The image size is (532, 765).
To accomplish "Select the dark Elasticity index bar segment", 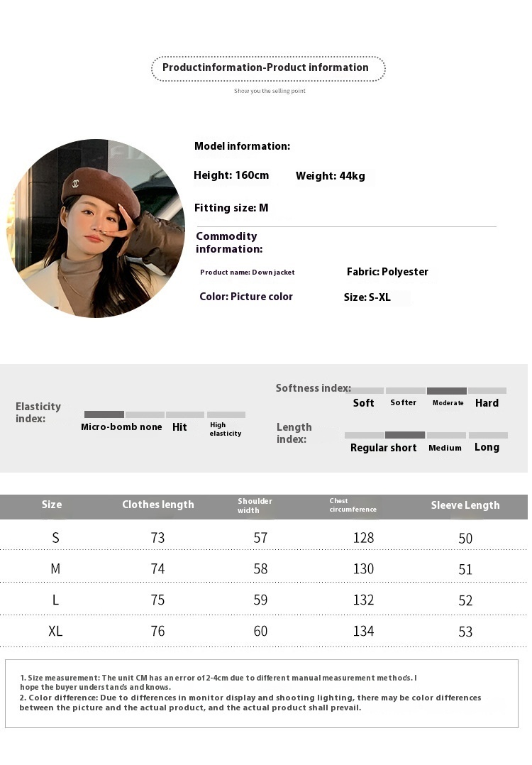I will click(104, 414).
